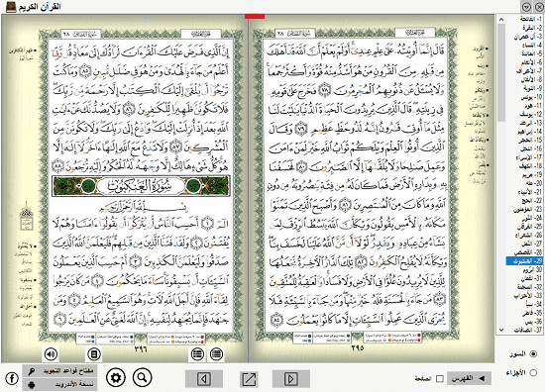Select surah 27- النمل in the list
Viewport: 545px width, 392px height.
click(531, 244)
